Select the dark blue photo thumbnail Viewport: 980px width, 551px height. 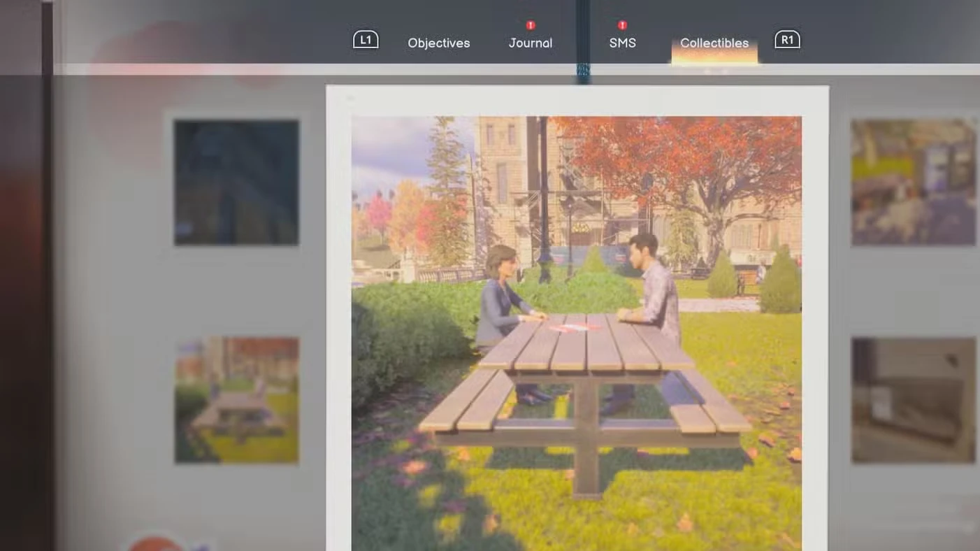click(236, 183)
